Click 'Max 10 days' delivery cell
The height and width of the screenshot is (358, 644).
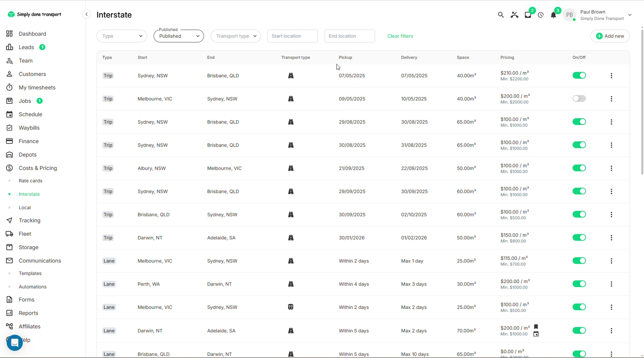[415, 354]
